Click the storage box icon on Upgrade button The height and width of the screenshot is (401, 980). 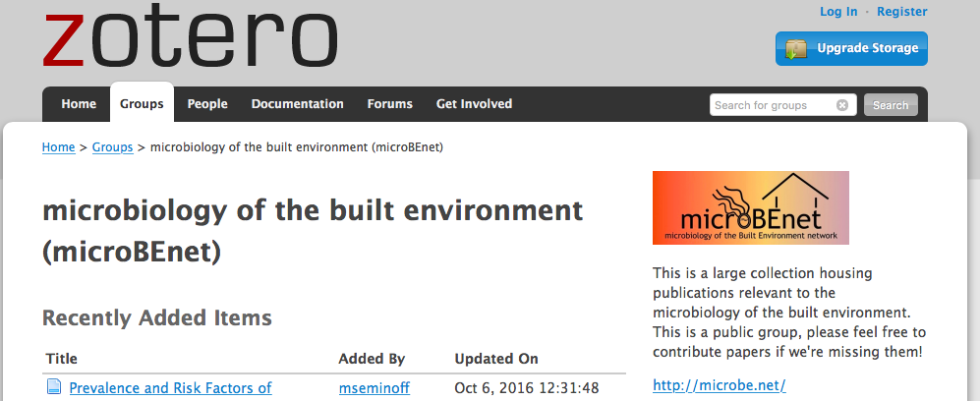(x=796, y=49)
